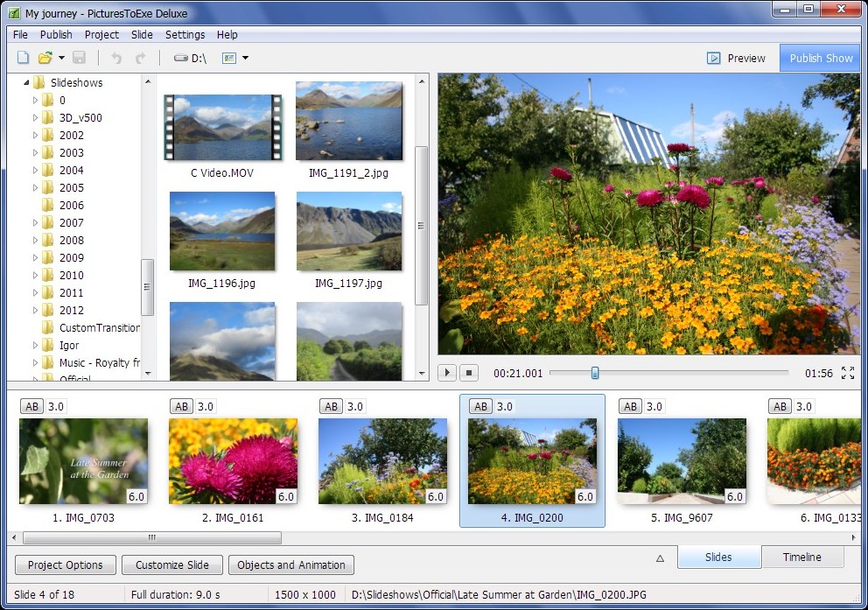Open the AB transition settings on slide 4
This screenshot has width=868, height=610.
pos(480,406)
